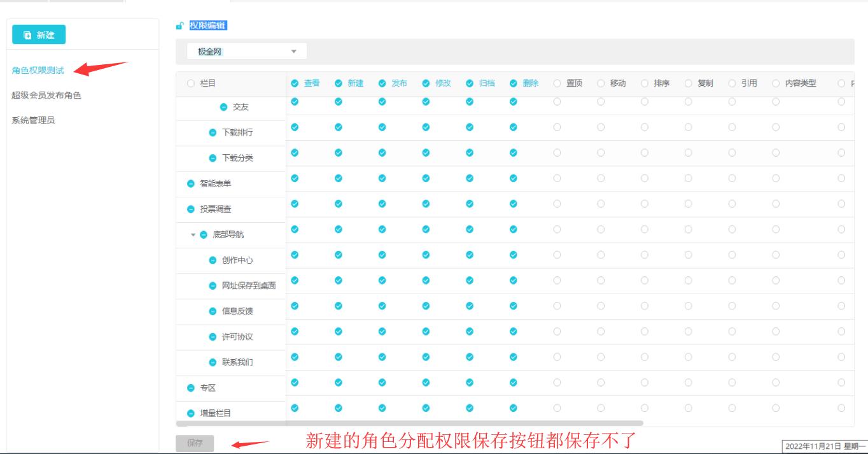Screen dimensions: 868x454
Task: Open the 系统管理员 role
Action: pos(33,120)
